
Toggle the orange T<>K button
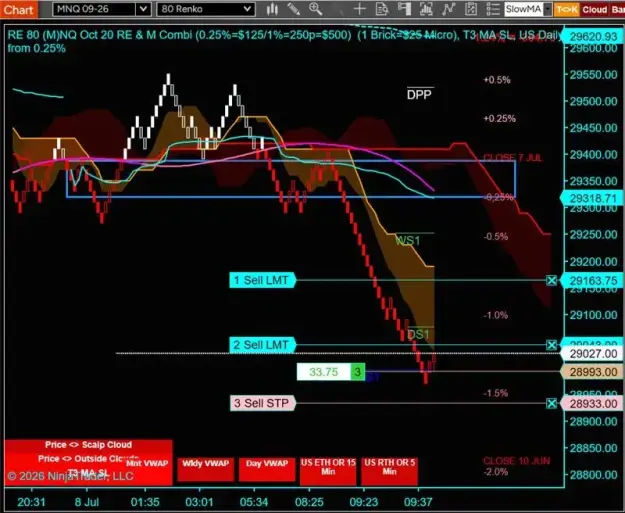pyautogui.click(x=566, y=9)
